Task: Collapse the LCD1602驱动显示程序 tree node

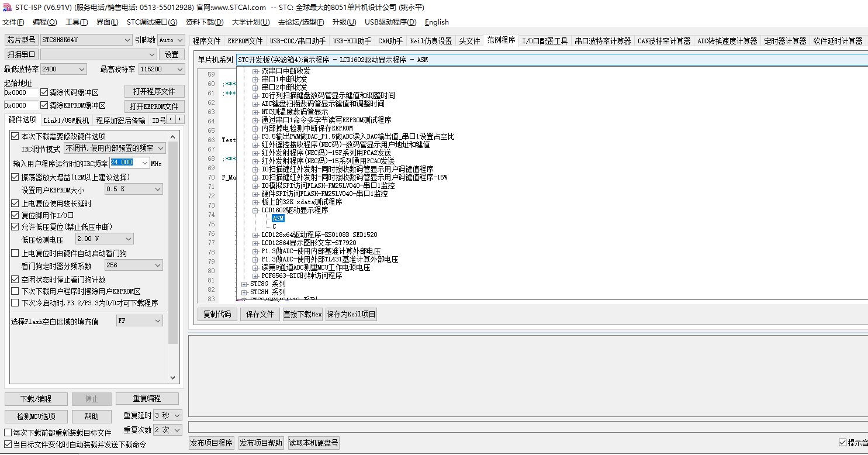Action: point(255,211)
